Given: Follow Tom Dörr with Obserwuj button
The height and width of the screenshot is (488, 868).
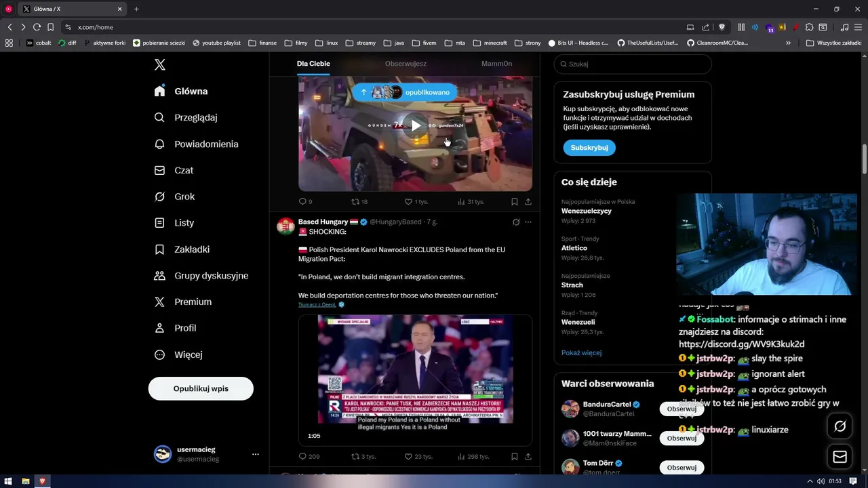Looking at the screenshot, I should (x=682, y=467).
